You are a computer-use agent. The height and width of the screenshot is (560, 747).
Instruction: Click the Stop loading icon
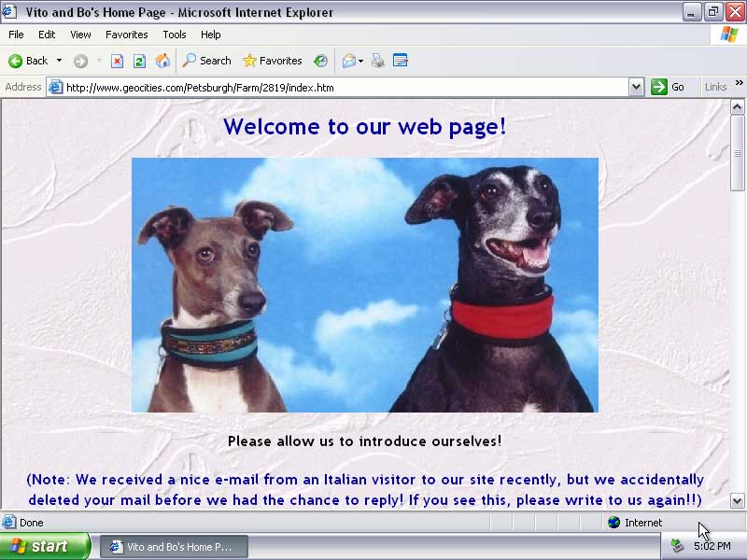click(117, 61)
